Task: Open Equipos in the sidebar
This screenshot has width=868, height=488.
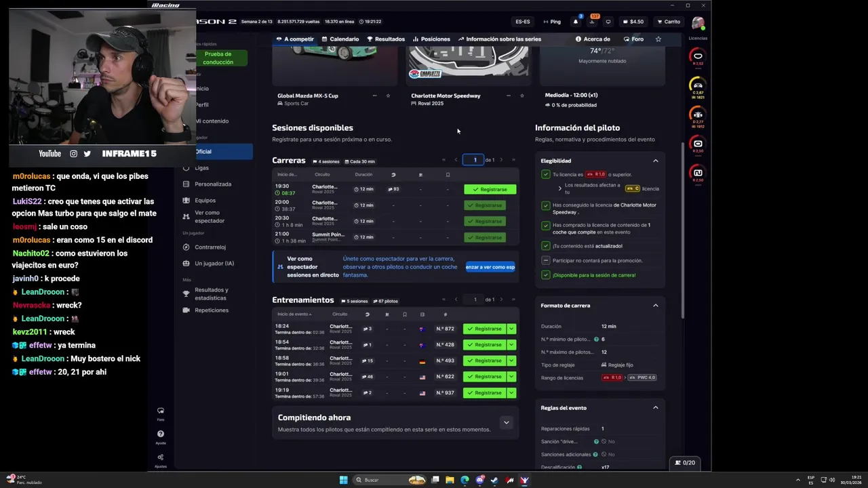Action: coord(205,201)
